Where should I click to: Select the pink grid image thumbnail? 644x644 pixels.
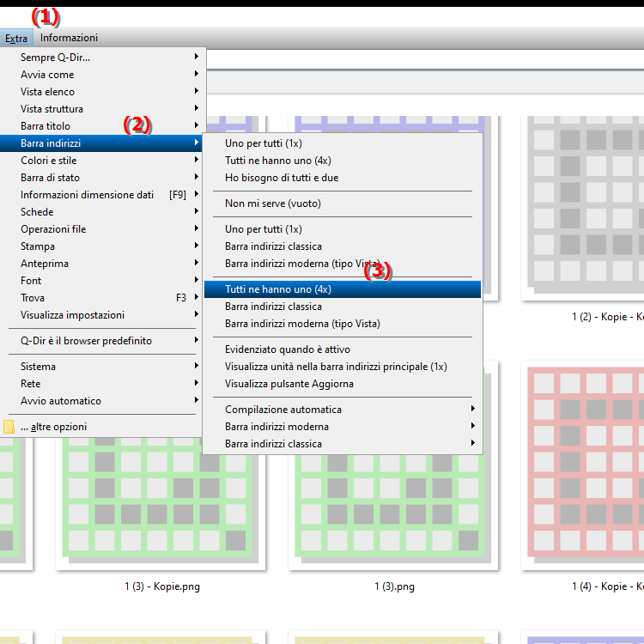[583, 465]
